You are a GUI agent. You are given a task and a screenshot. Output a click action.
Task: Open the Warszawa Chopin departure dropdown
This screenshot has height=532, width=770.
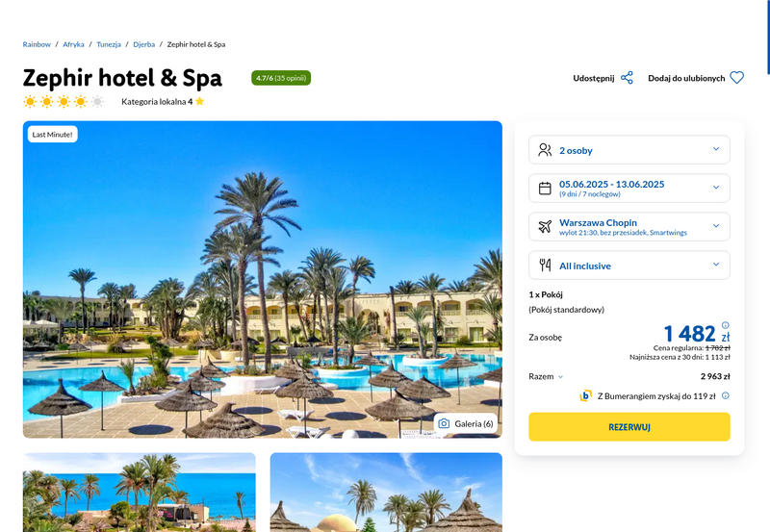pos(629,227)
